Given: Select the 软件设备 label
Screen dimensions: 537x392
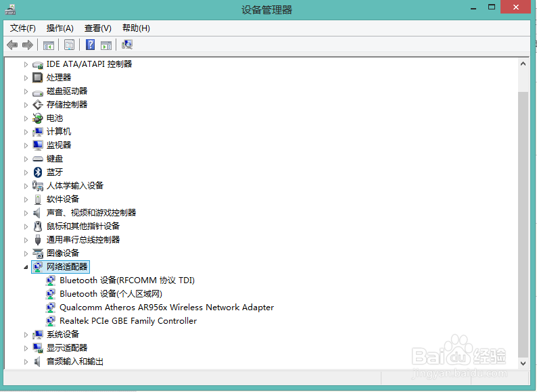Looking at the screenshot, I should 63,199.
